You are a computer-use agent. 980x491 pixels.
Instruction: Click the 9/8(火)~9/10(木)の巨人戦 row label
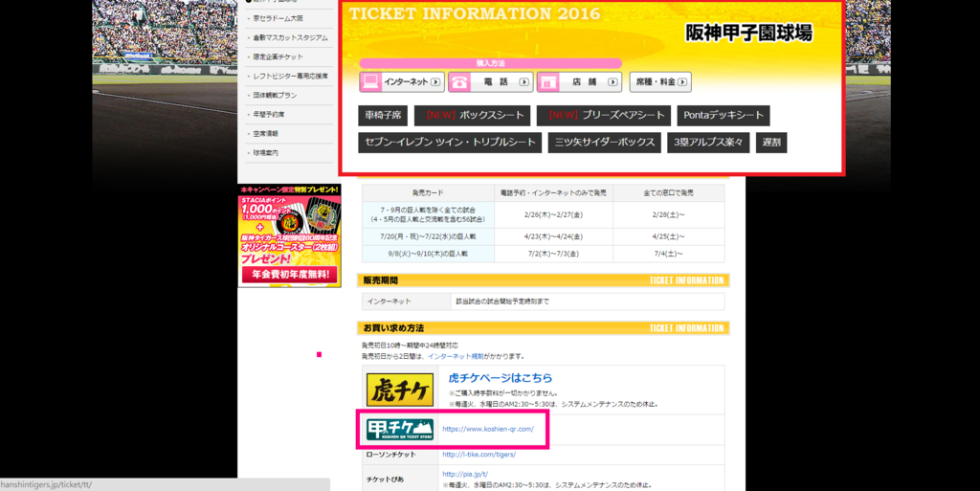coord(428,255)
